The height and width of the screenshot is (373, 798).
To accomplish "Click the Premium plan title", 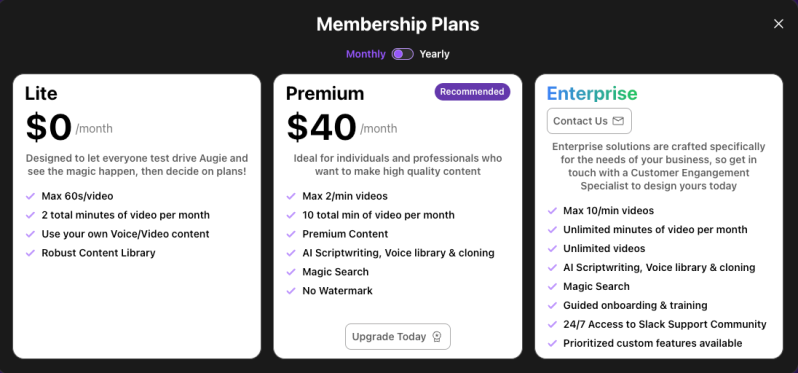I will (x=325, y=94).
